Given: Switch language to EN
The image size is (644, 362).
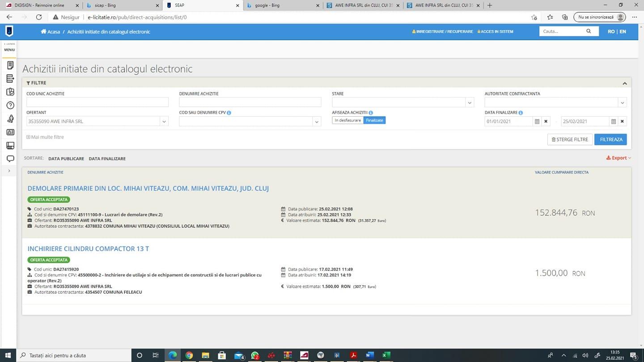Looking at the screenshot, I should click(x=623, y=32).
